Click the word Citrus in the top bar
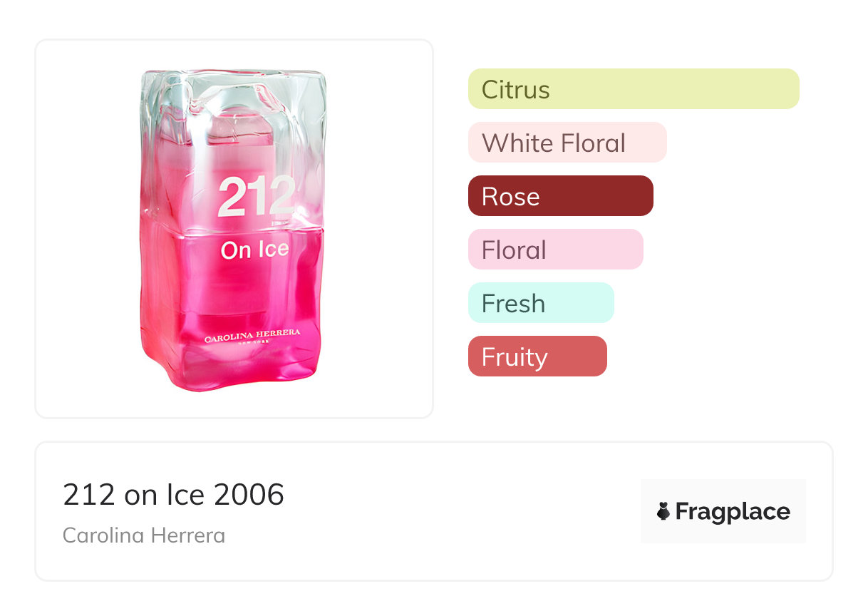The image size is (868, 616). (x=515, y=90)
